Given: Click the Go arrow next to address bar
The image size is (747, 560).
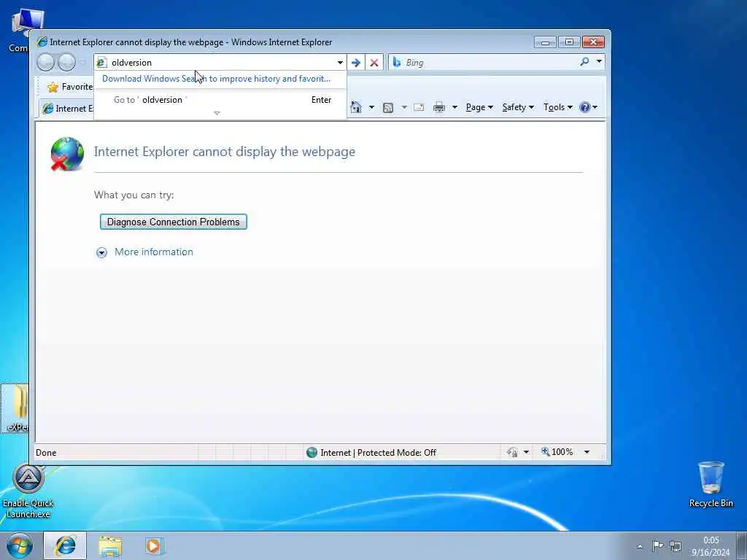Looking at the screenshot, I should click(x=355, y=63).
